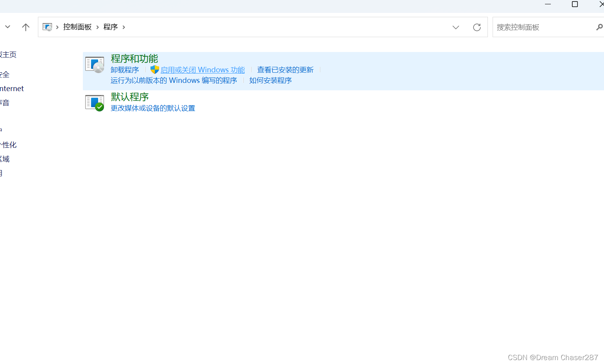Open sidebar link ending in 音
Screen dimensions: 604x364
click(5, 102)
